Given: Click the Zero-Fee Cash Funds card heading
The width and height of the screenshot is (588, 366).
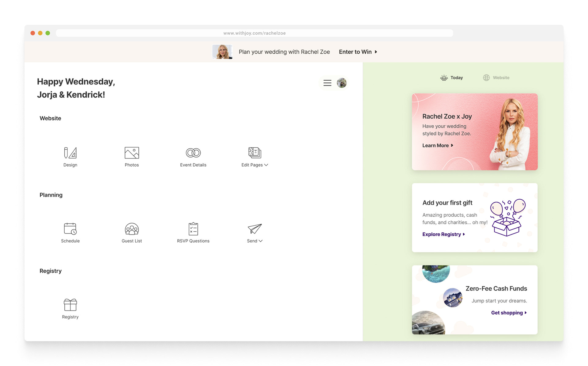Looking at the screenshot, I should point(496,288).
